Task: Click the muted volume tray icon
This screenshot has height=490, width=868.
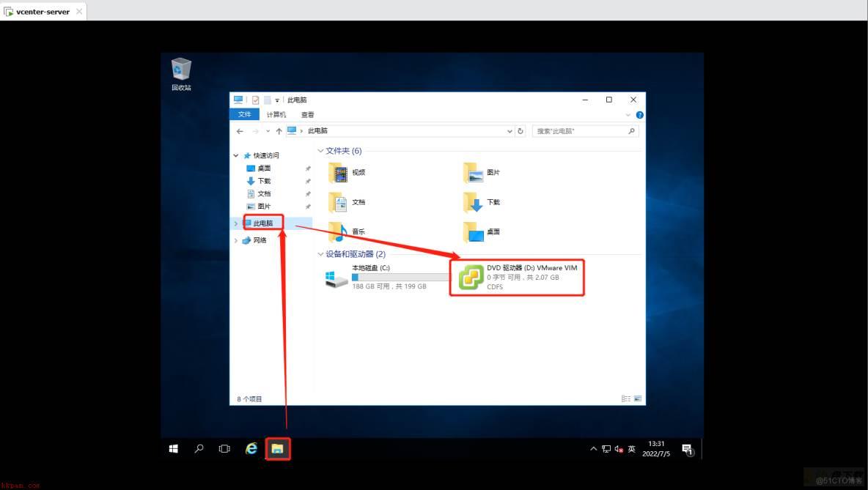Action: [619, 449]
